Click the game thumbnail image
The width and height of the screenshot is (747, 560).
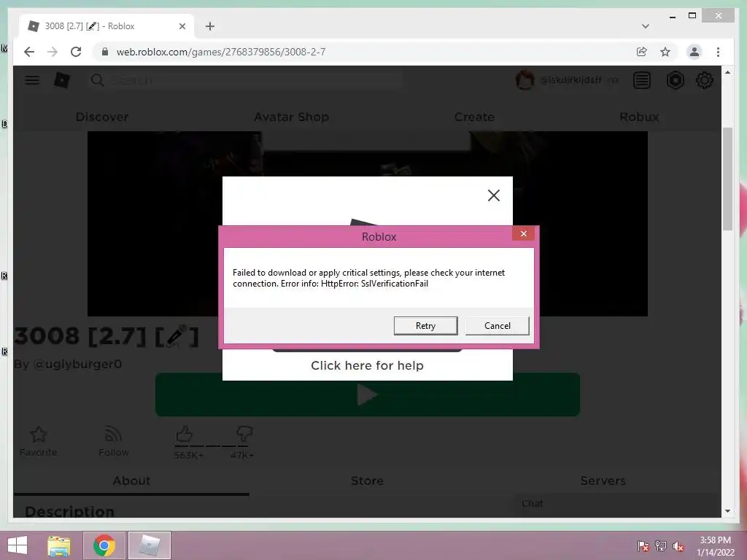click(368, 224)
